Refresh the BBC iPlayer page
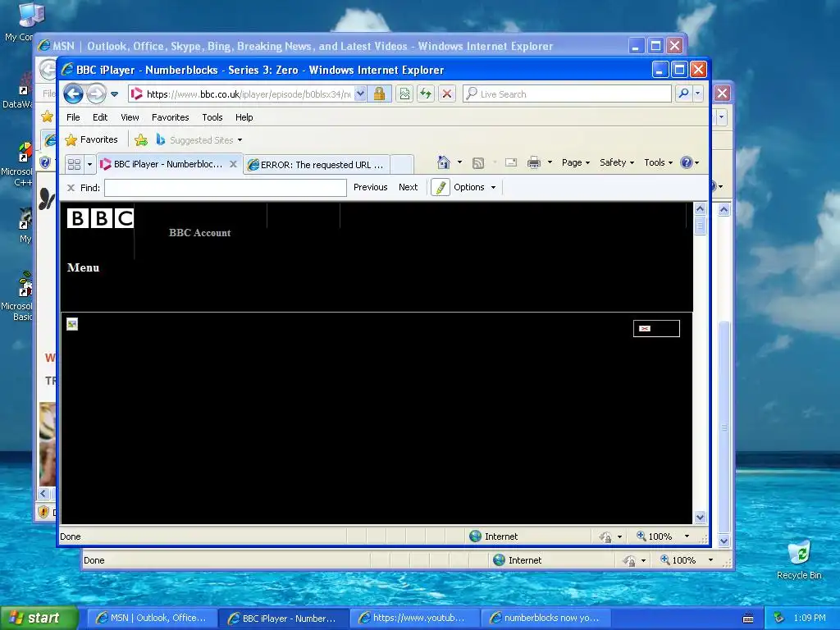 point(426,94)
